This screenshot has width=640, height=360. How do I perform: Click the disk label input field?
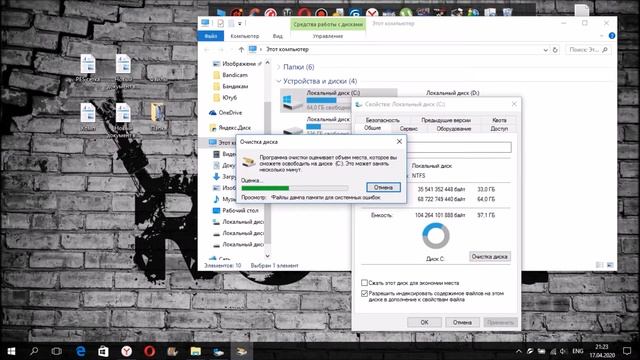point(459,147)
